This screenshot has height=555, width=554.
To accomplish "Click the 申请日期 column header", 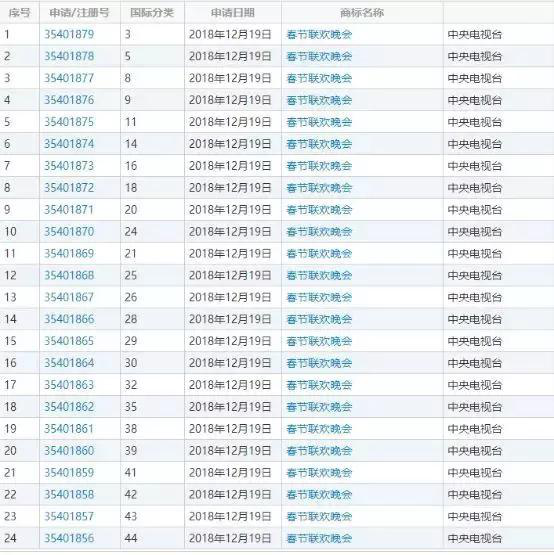I will [x=233, y=13].
